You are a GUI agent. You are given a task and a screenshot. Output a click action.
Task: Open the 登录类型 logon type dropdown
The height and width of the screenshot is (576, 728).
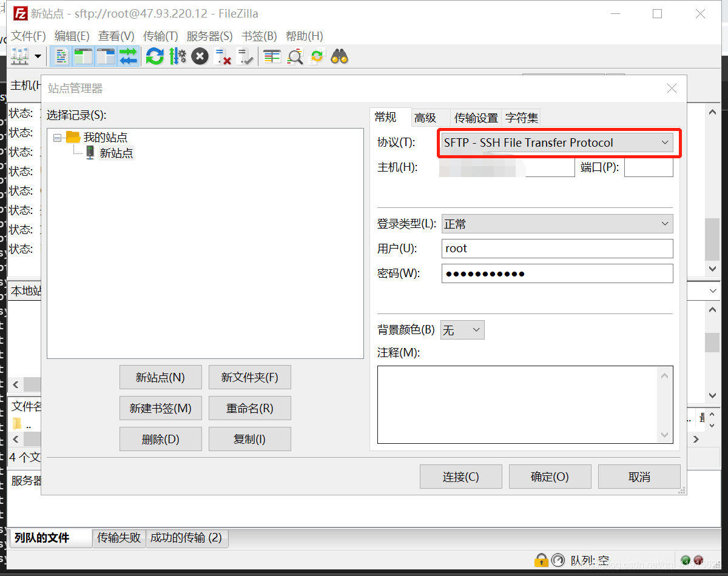[557, 224]
